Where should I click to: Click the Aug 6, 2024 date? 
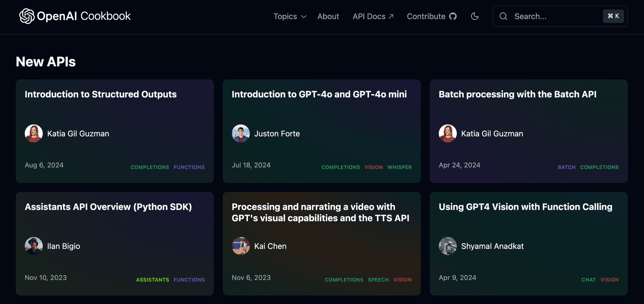pos(44,165)
